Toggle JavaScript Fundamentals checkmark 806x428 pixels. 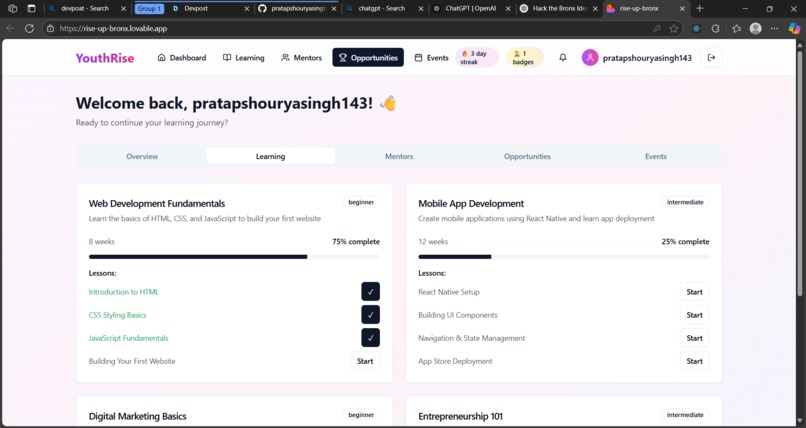click(x=371, y=338)
